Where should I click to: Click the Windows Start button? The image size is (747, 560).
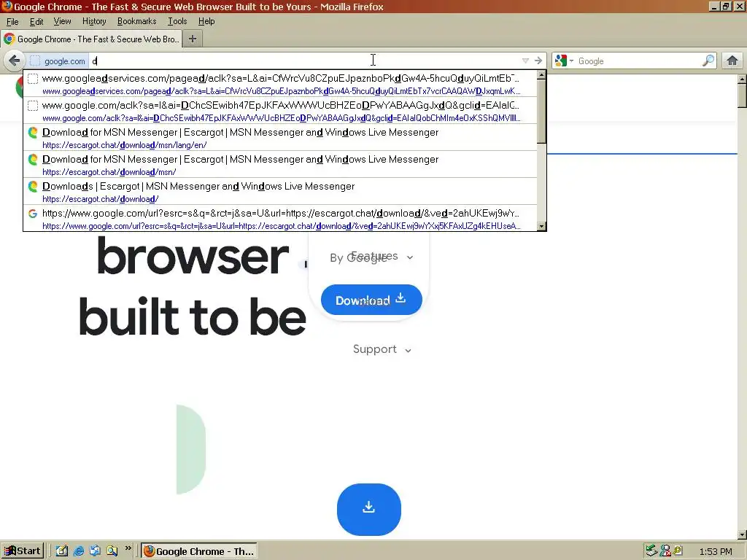(23, 551)
